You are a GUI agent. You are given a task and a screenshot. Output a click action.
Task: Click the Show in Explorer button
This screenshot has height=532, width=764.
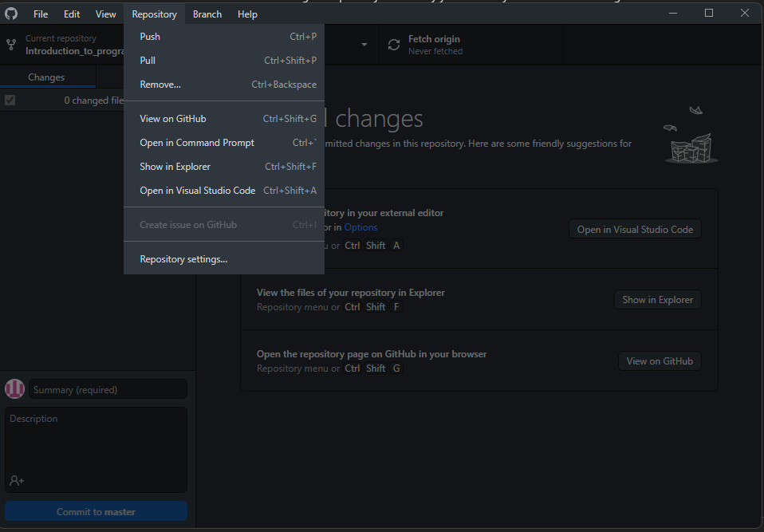pos(657,300)
